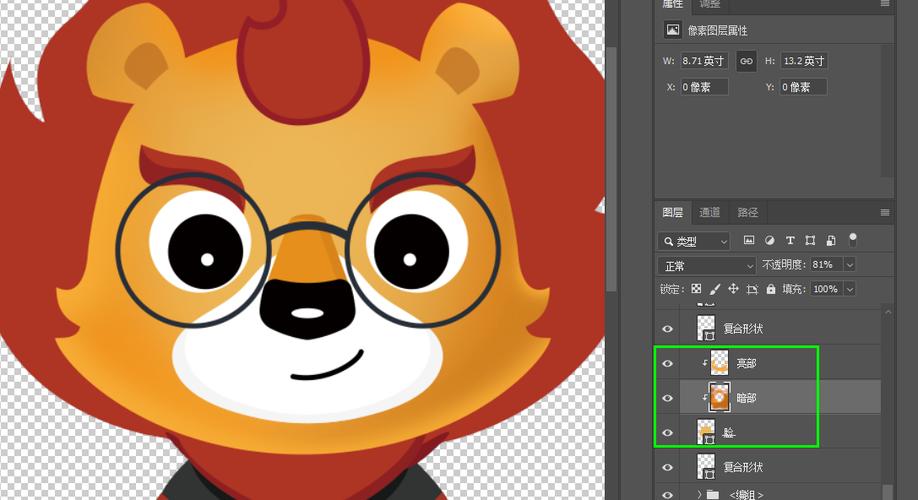Image resolution: width=918 pixels, height=500 pixels.
Task: Select name of 复合形状 above 亮部
Action: tap(743, 329)
